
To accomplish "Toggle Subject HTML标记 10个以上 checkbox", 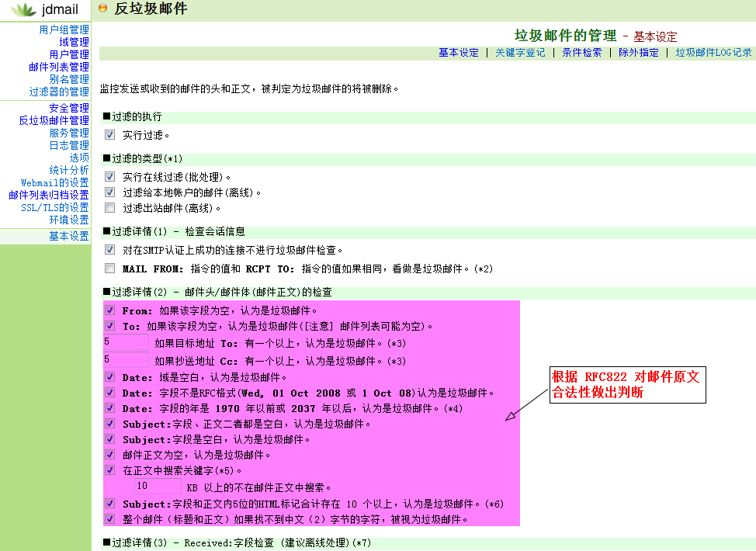I will point(110,504).
